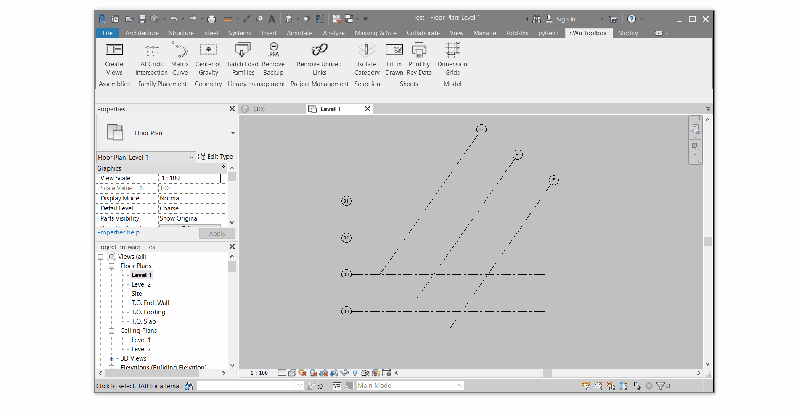
Task: Go to the Massing & Site ribbon tab
Action: click(x=376, y=33)
